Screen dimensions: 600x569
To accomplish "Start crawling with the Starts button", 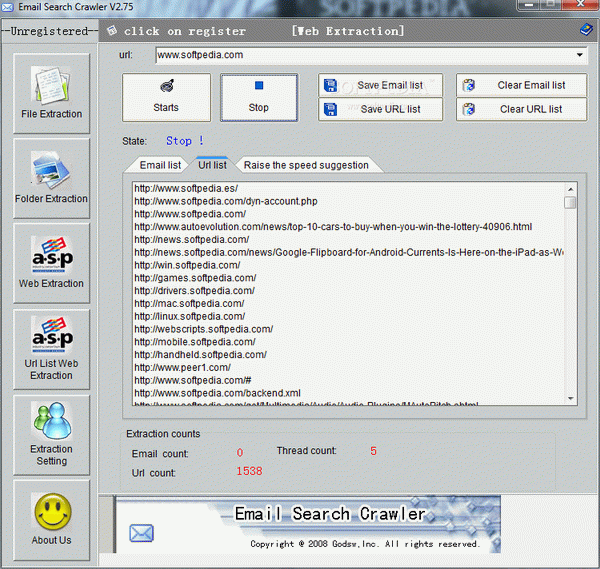I will click(166, 98).
